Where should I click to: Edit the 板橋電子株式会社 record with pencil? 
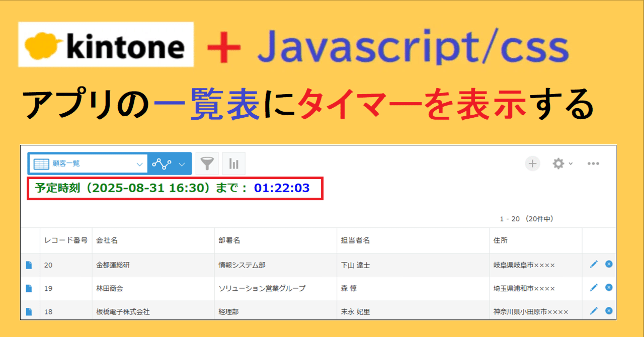point(594,311)
